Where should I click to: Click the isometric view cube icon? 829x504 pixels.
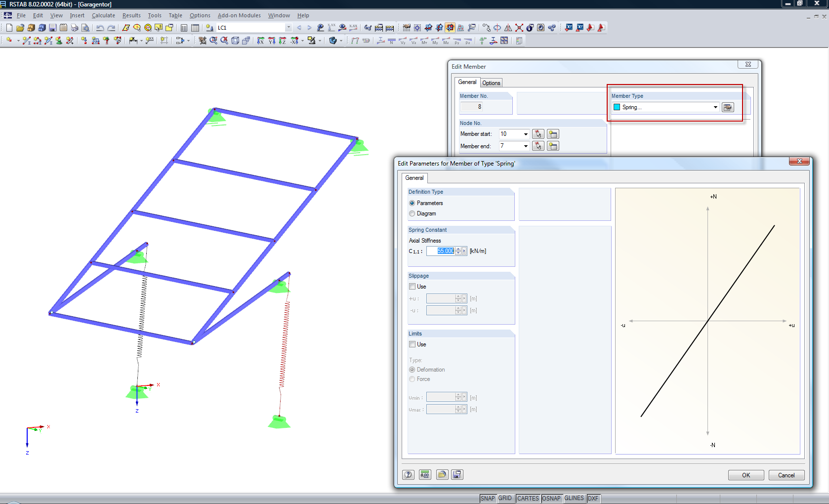(235, 41)
